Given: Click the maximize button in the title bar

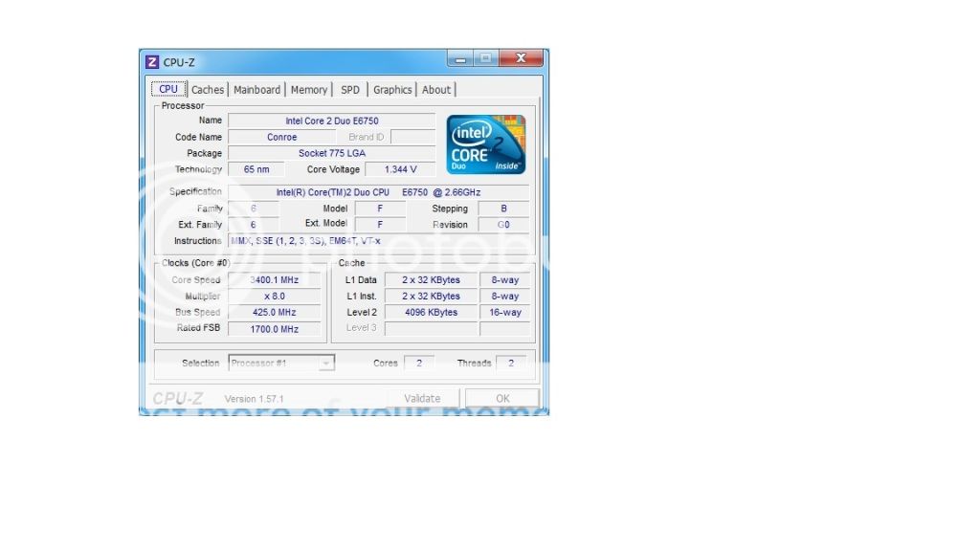Looking at the screenshot, I should tap(485, 58).
